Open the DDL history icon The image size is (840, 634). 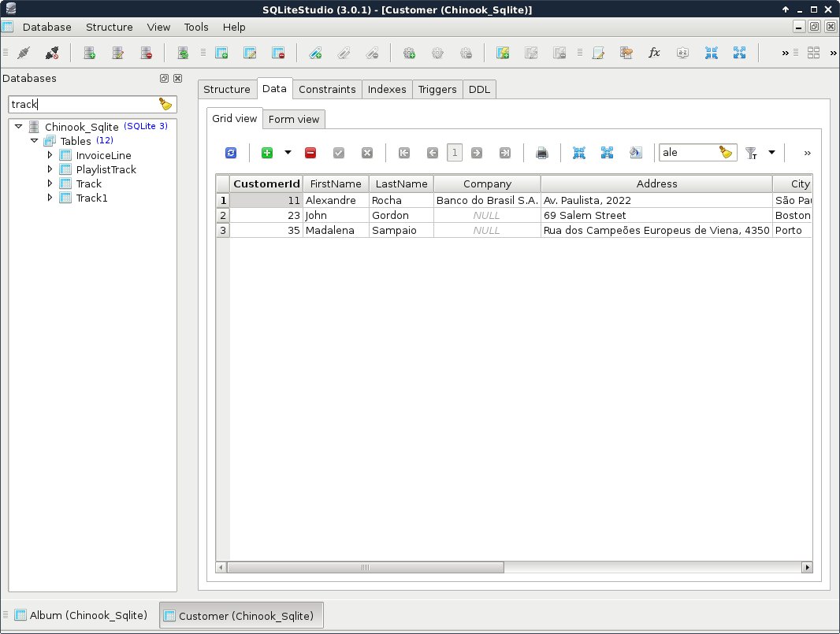click(626, 53)
